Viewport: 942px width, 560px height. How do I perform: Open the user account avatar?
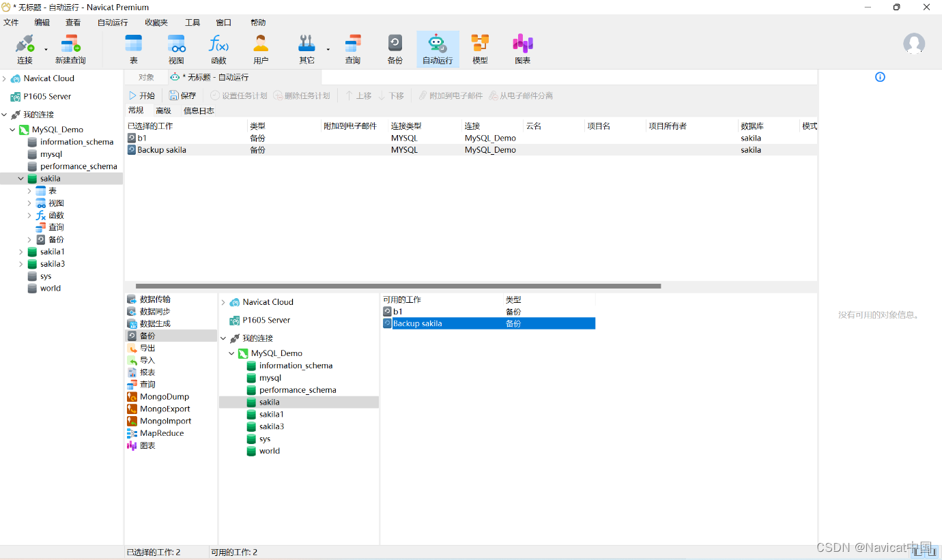click(914, 44)
